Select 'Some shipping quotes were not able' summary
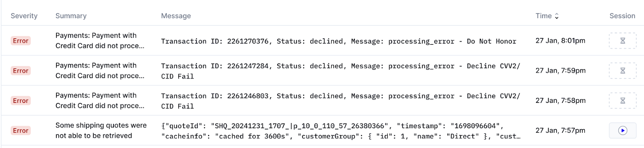This screenshot has height=148, width=644. point(101,130)
